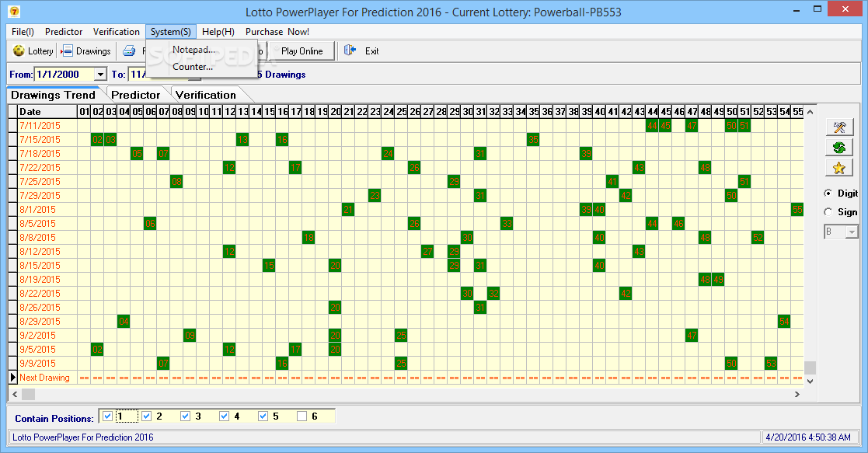Click Purchase Now! menu item
Image resolution: width=868 pixels, height=453 pixels.
277,32
